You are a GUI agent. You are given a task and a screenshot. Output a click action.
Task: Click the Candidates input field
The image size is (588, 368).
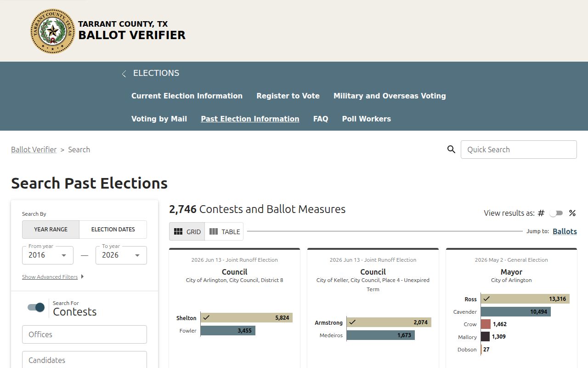[x=85, y=360]
